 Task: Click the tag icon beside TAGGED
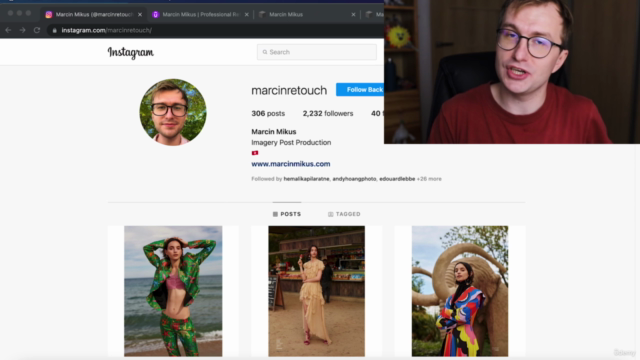tap(331, 214)
